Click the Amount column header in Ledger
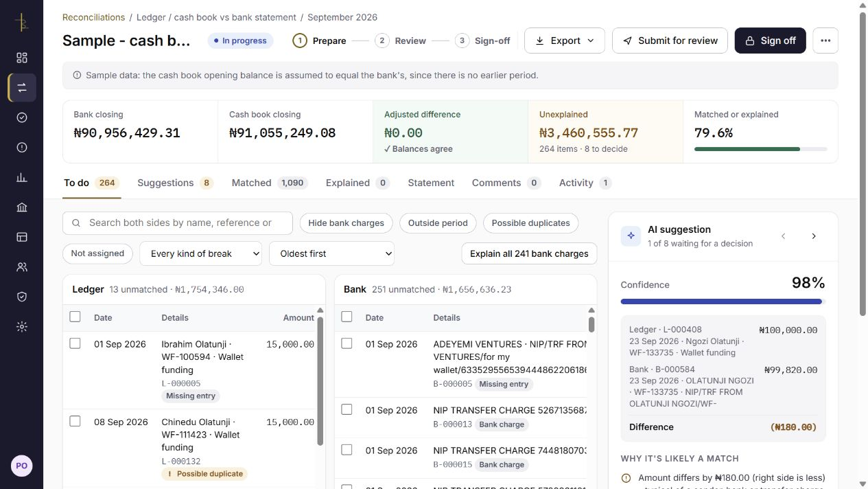The height and width of the screenshot is (489, 868). pyautogui.click(x=298, y=317)
